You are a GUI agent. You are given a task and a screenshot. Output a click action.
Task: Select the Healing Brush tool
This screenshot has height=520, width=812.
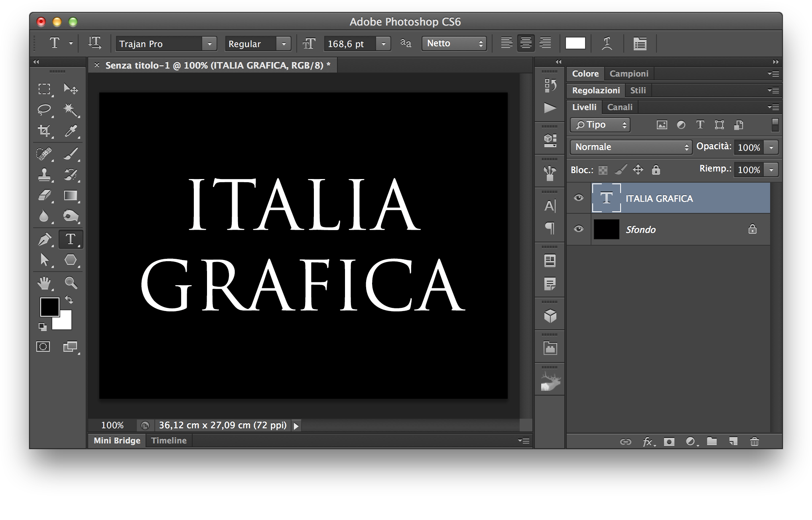(44, 154)
